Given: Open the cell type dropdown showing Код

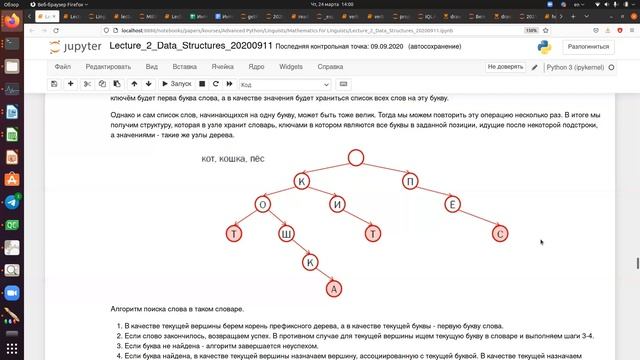Looking at the screenshot, I should (x=285, y=84).
